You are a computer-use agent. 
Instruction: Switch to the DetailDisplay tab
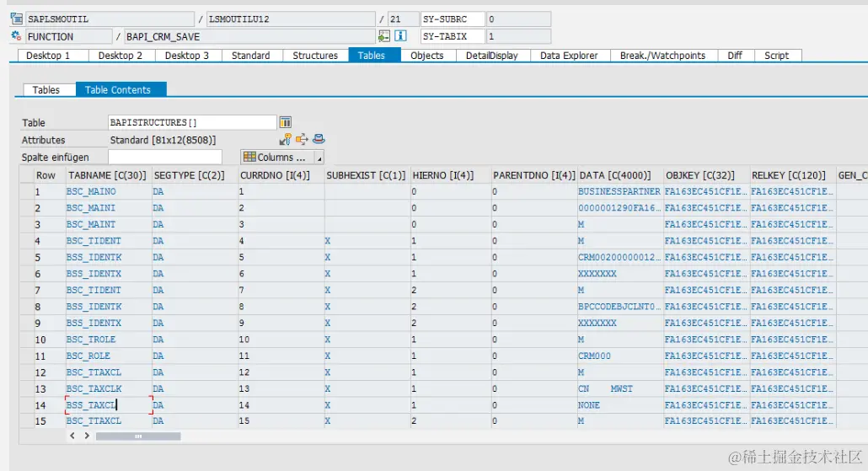[x=491, y=56]
